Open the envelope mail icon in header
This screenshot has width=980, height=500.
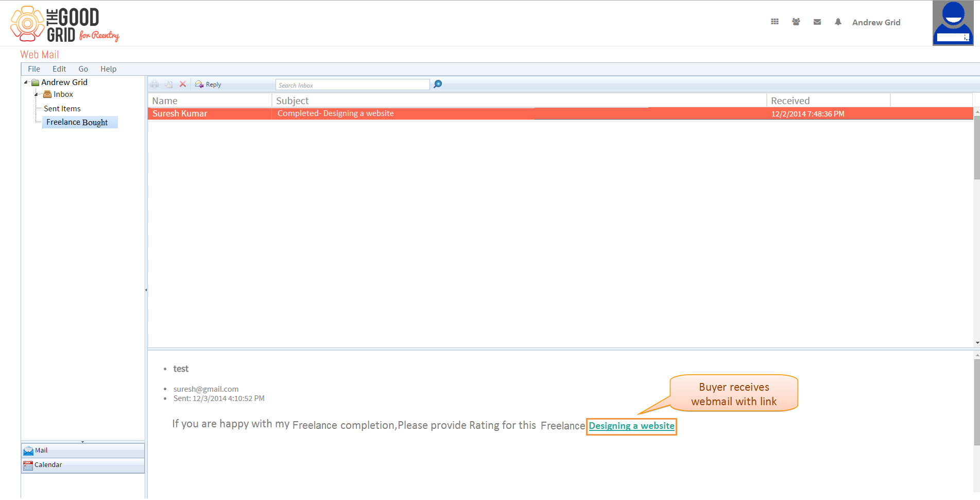pyautogui.click(x=817, y=22)
